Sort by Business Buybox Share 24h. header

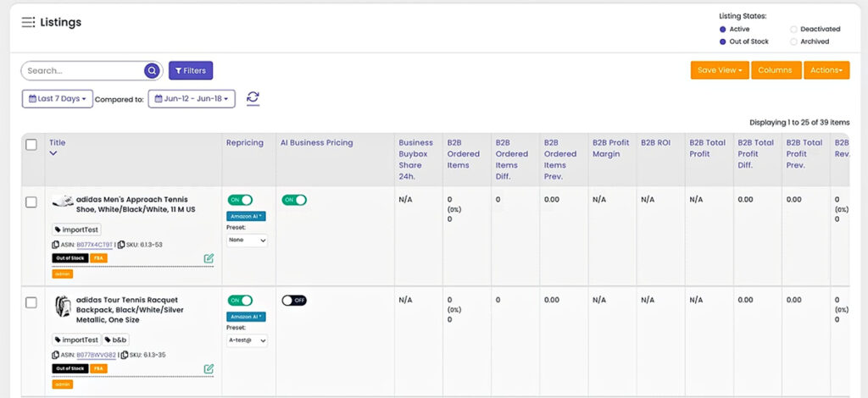tap(415, 159)
